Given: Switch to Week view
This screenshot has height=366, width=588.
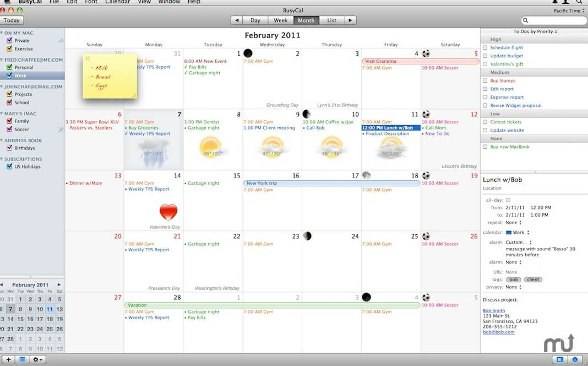Looking at the screenshot, I should tap(280, 20).
